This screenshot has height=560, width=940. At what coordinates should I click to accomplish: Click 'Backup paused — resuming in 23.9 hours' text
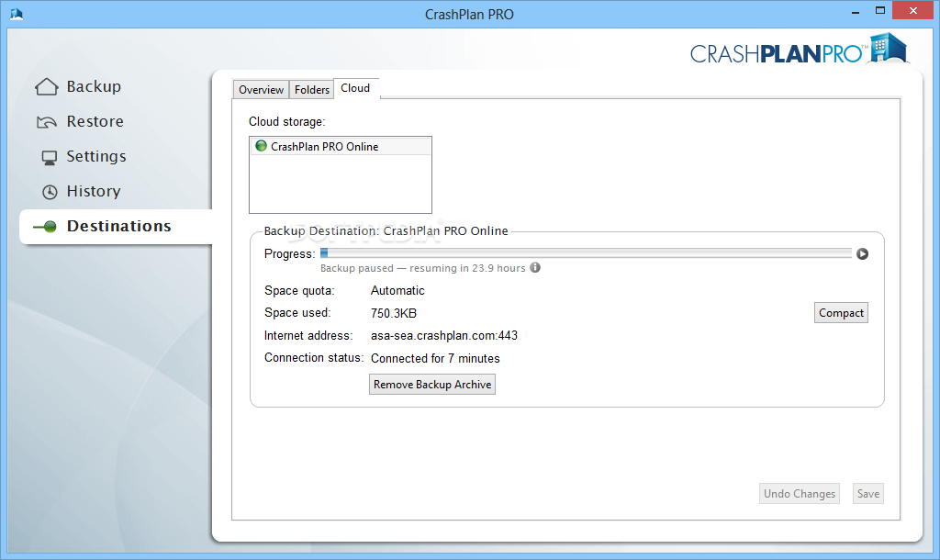pos(422,268)
